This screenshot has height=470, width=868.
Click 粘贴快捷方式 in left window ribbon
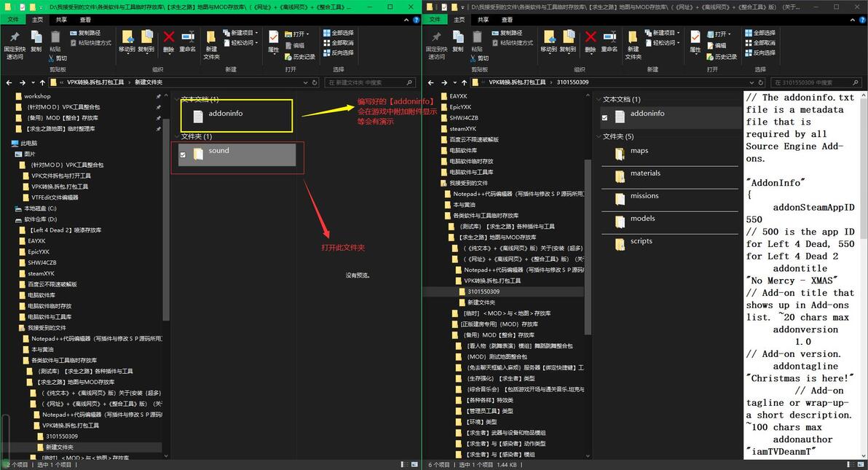point(90,43)
